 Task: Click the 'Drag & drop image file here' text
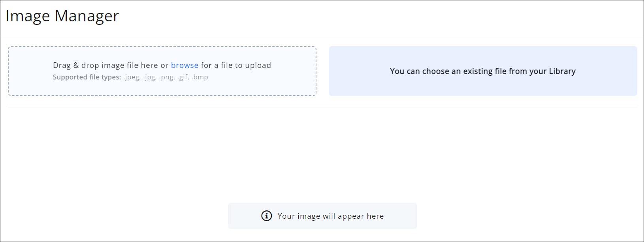click(105, 65)
